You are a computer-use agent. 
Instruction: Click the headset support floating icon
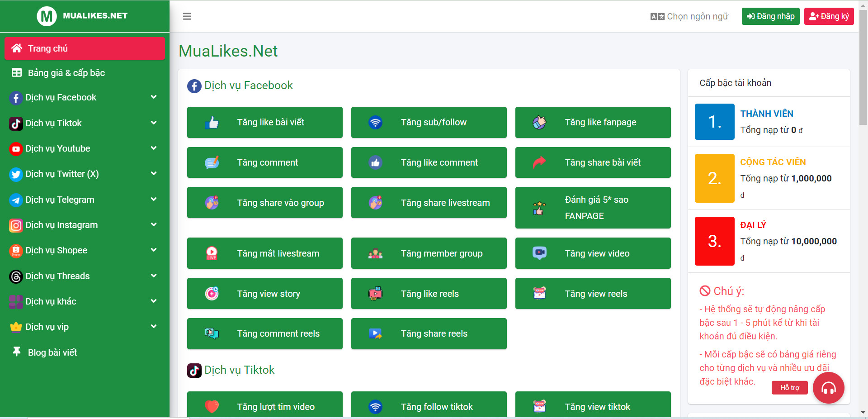(829, 388)
